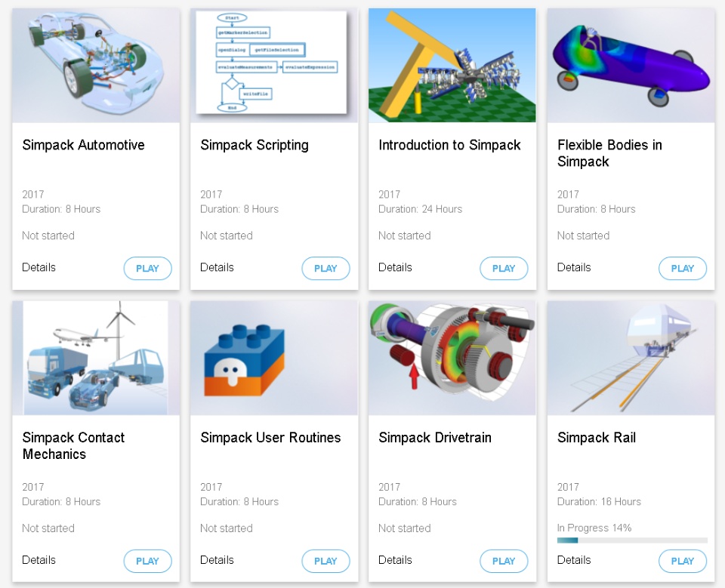Click the Simpack Rail progress bar
The width and height of the screenshot is (725, 588).
click(x=632, y=540)
